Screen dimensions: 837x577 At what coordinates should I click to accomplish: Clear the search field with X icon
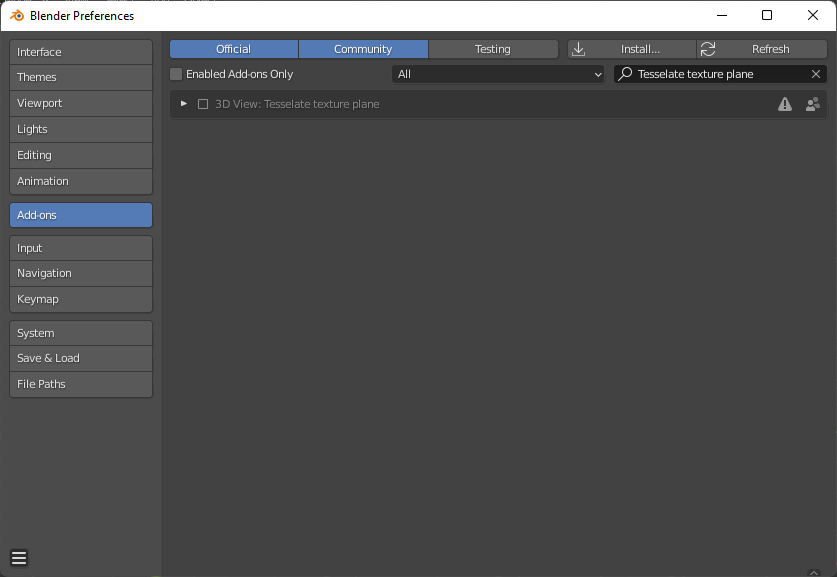point(816,74)
